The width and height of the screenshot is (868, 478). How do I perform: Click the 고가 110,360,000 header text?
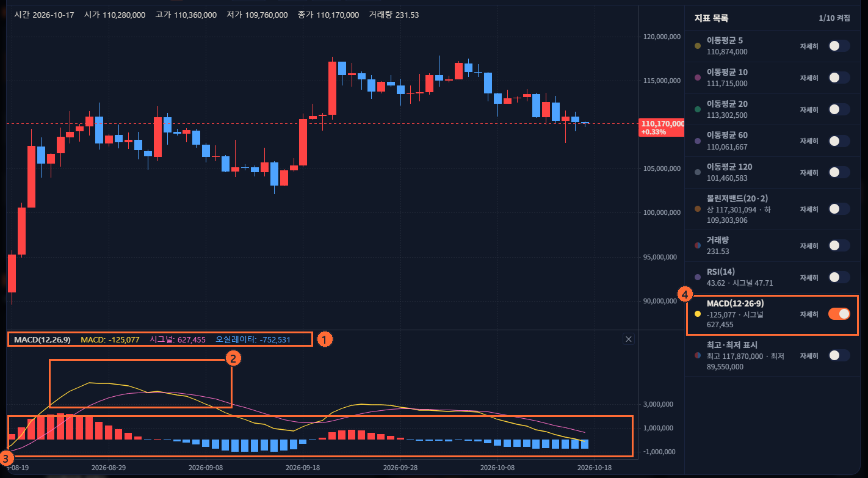[x=186, y=15]
